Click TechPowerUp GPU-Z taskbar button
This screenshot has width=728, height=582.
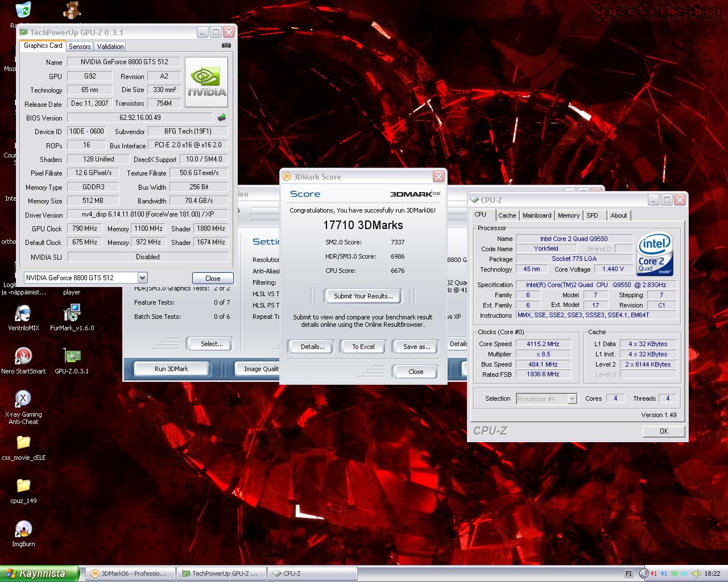(x=221, y=573)
